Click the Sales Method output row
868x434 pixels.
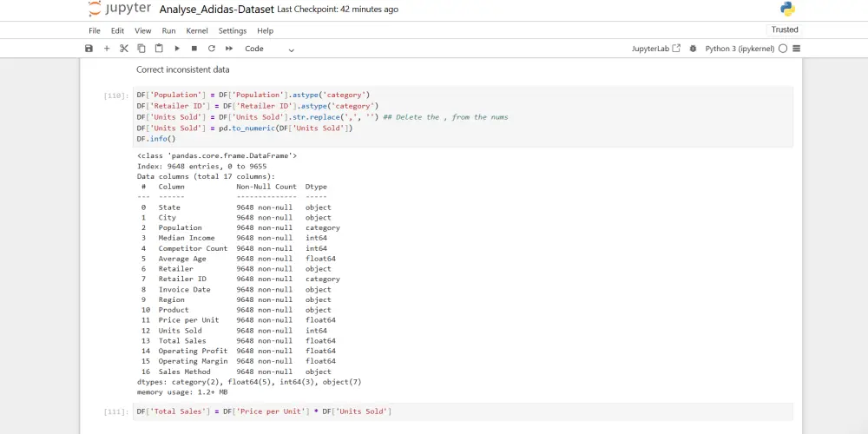tap(236, 372)
